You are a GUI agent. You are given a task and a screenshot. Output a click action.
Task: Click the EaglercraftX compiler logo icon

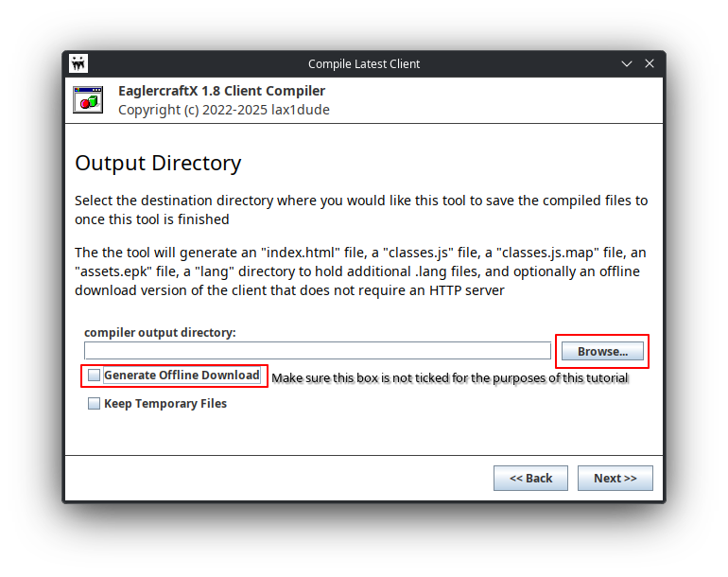pyautogui.click(x=88, y=100)
